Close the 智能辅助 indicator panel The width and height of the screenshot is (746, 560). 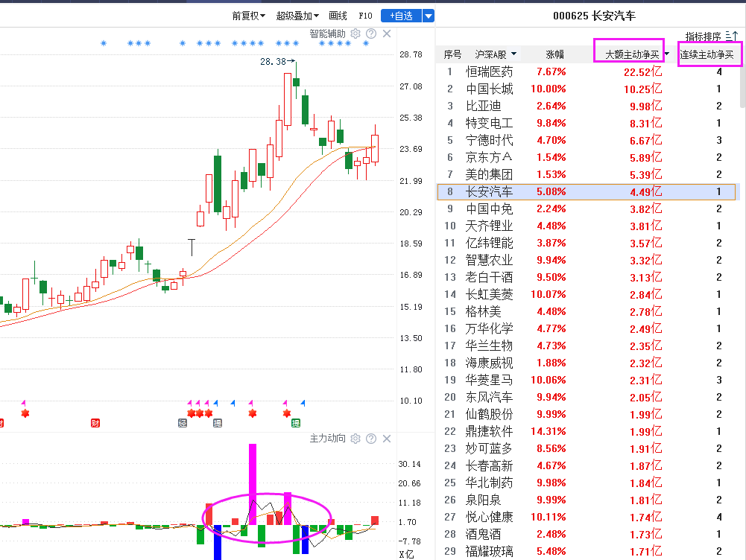(x=387, y=34)
